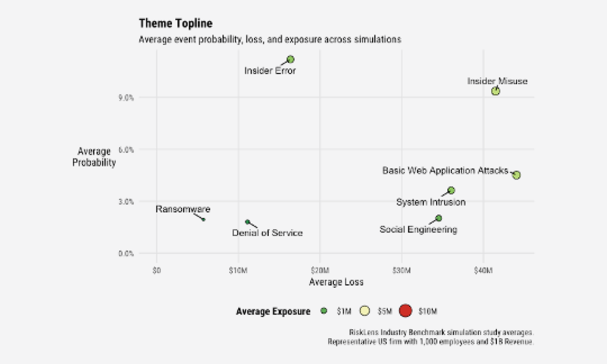Click the Theme Topline chart title
The width and height of the screenshot is (607, 364).
[175, 23]
